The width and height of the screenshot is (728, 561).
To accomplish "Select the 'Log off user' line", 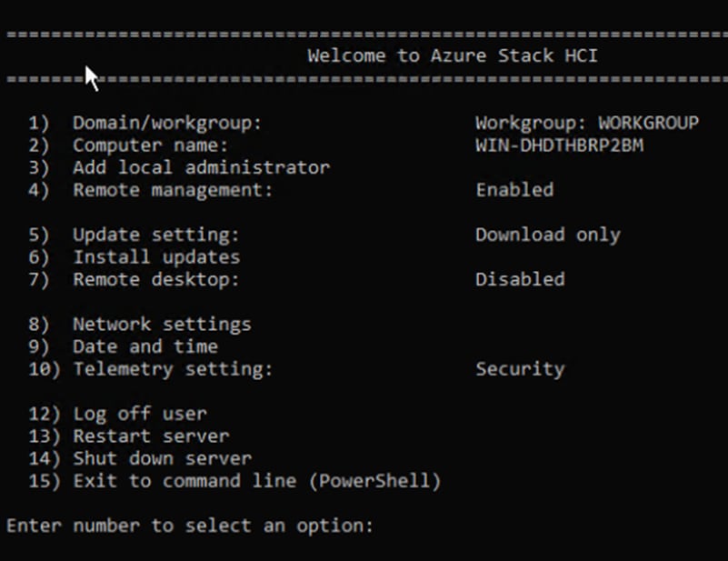I will point(117,414).
